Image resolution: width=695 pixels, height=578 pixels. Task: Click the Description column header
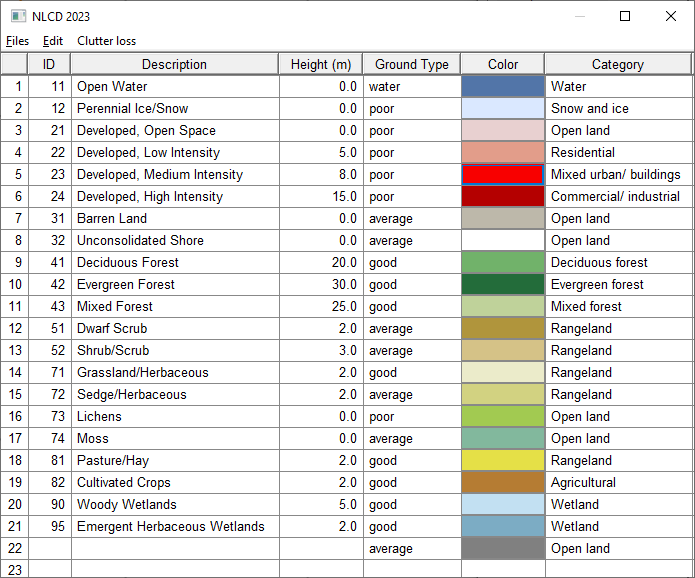click(x=174, y=64)
